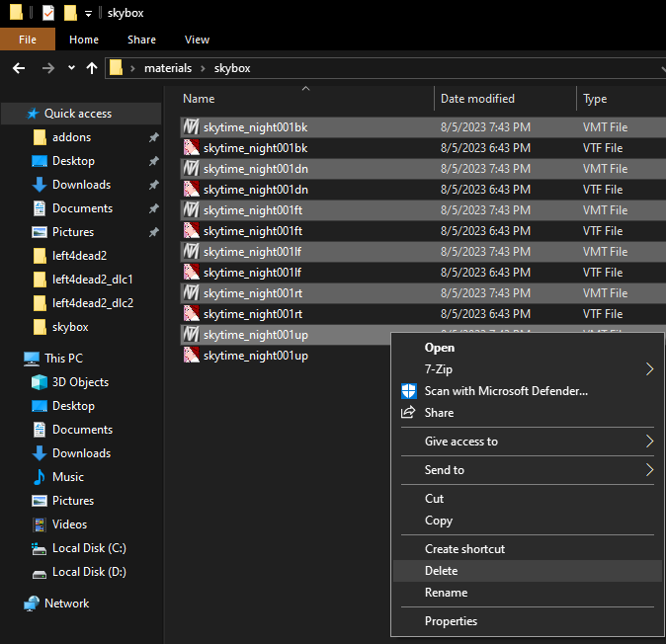This screenshot has width=666, height=644.
Task: Click the VTF icon of skytime_night001up
Action: point(191,356)
